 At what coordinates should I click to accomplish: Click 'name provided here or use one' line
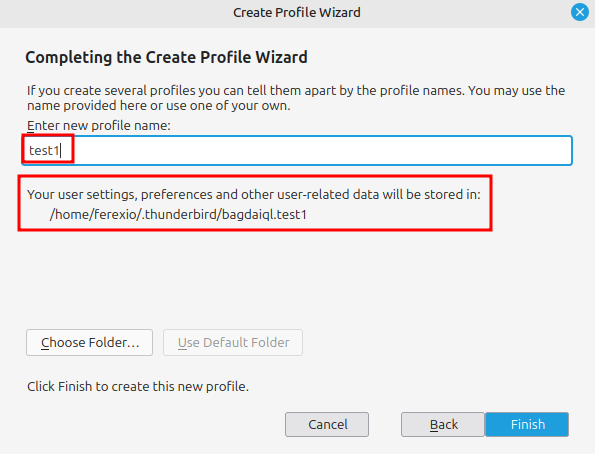[x=159, y=106]
